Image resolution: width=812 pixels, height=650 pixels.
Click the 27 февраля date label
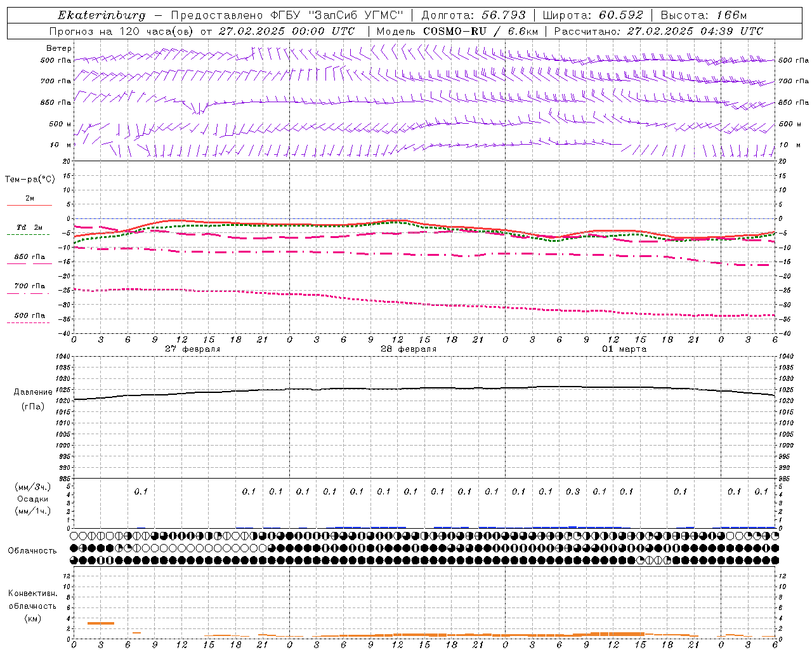click(x=193, y=349)
